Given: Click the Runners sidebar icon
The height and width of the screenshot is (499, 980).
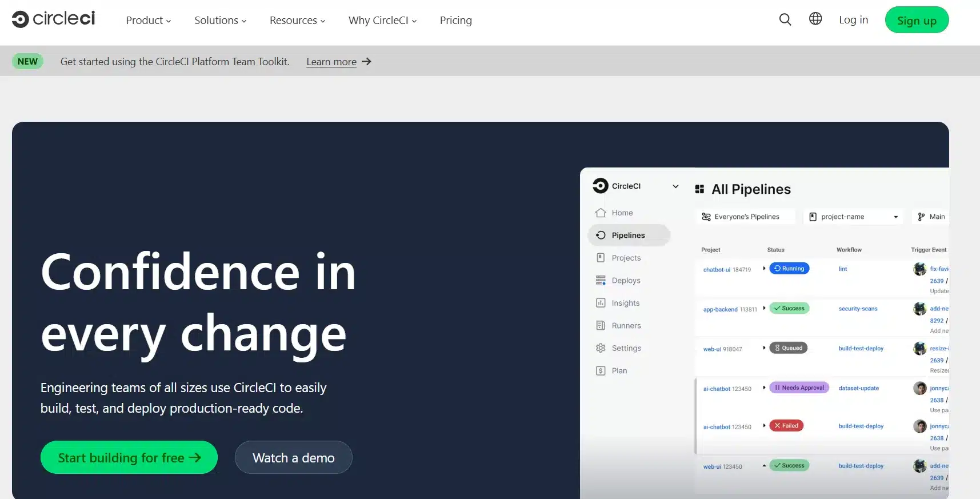Looking at the screenshot, I should [x=601, y=325].
